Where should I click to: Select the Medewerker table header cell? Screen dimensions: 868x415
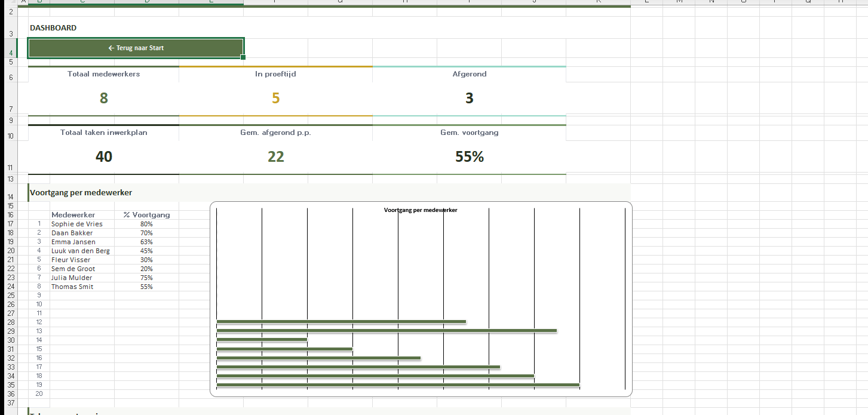coord(73,215)
